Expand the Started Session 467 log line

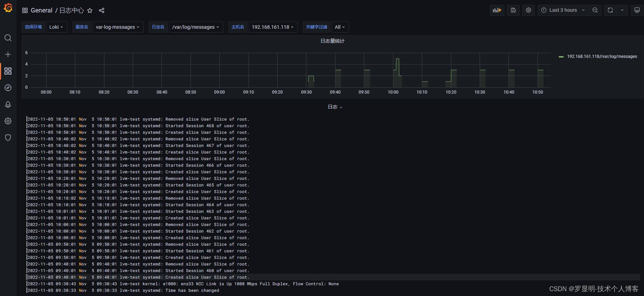[x=333, y=146]
